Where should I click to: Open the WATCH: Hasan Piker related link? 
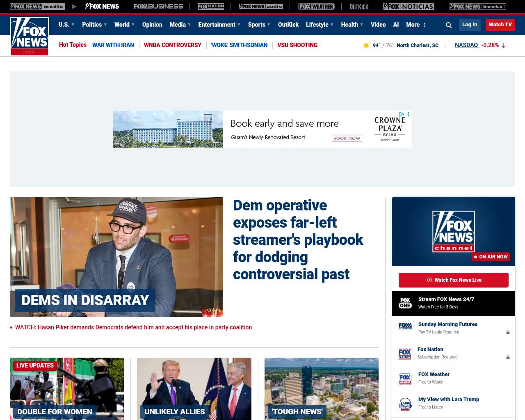[133, 327]
